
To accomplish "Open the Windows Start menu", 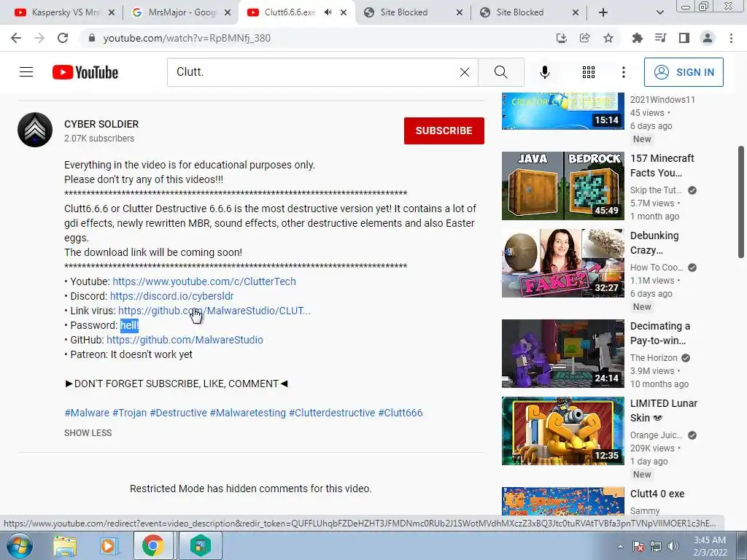I will (20, 545).
